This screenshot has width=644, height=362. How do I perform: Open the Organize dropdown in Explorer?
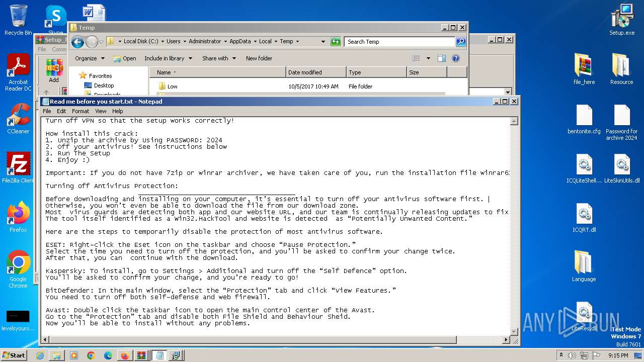[x=90, y=58]
